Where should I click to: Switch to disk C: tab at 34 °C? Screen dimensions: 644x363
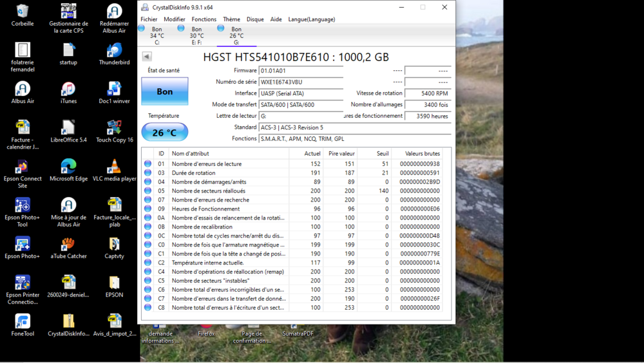point(157,35)
